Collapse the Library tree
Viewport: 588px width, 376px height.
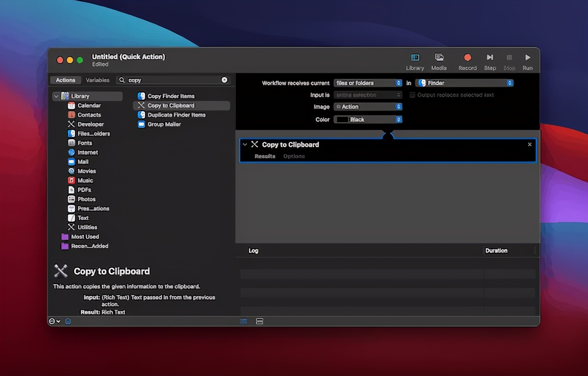click(x=56, y=97)
